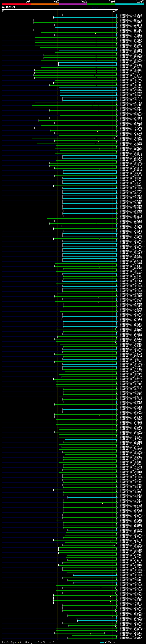Open hit UniRef100_B9S4D5
Screen dimensions: 146x644
coord(131,22)
